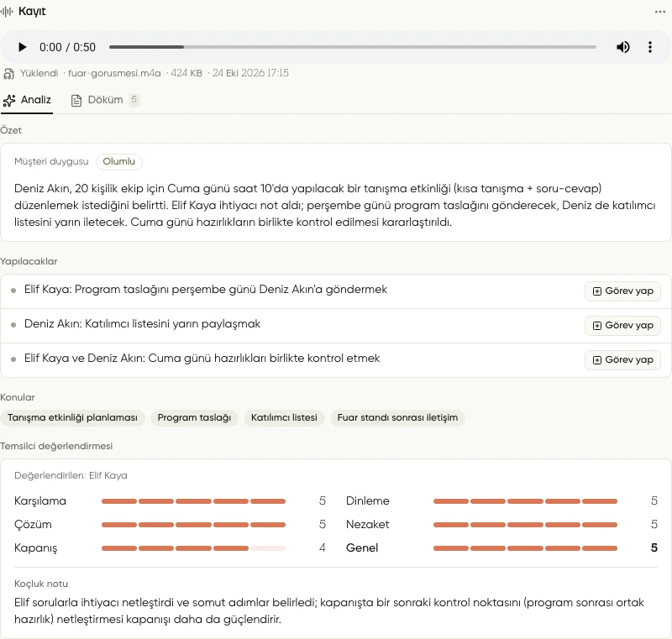Click the Müşteri duygusu label

coord(51,161)
